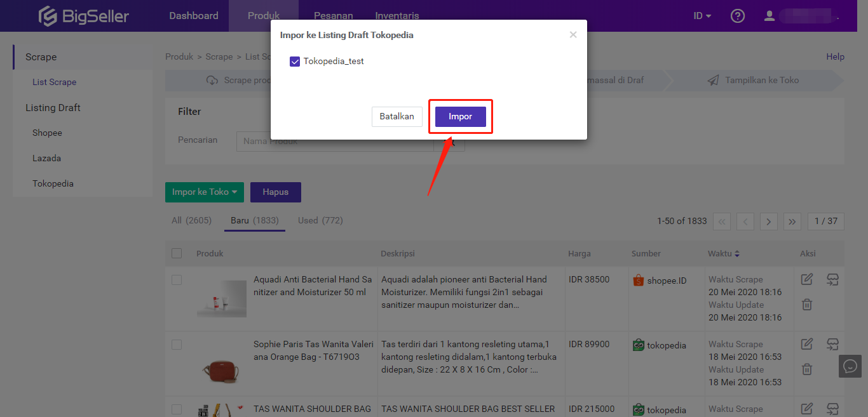The width and height of the screenshot is (868, 417).
Task: Click the Aquadi Anti Bacterial Hand Sanitizer title
Action: click(x=313, y=286)
